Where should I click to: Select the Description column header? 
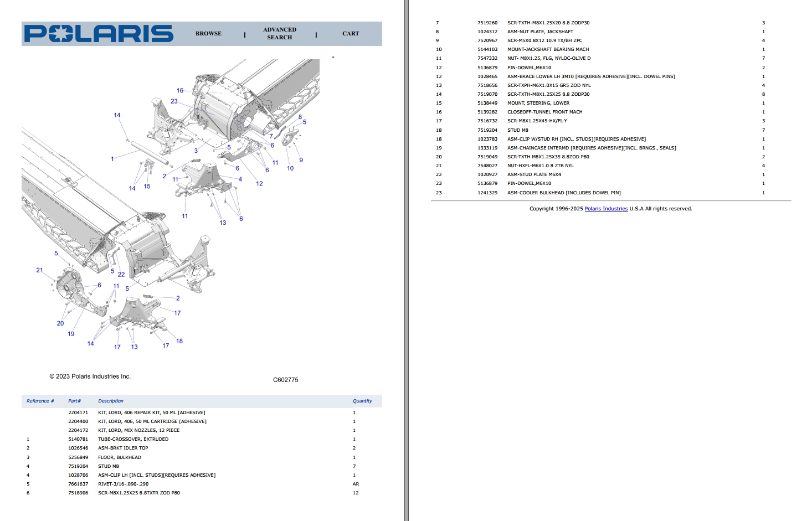tap(111, 401)
